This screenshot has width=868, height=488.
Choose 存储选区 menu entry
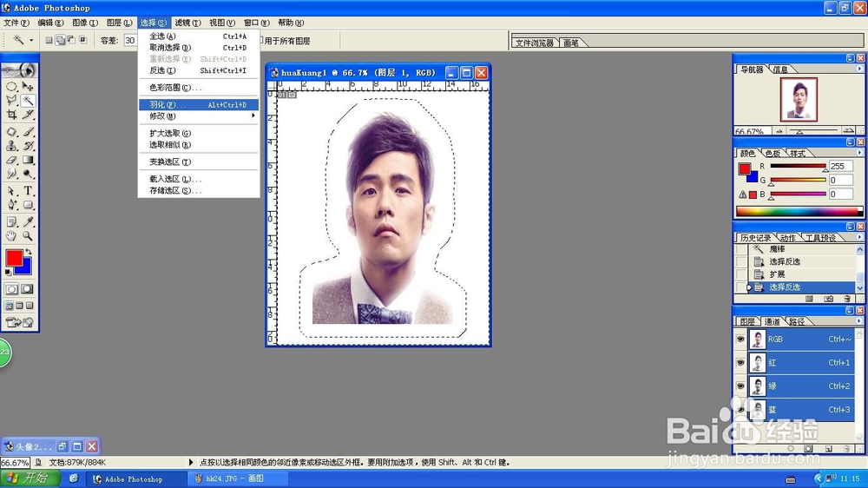click(198, 190)
